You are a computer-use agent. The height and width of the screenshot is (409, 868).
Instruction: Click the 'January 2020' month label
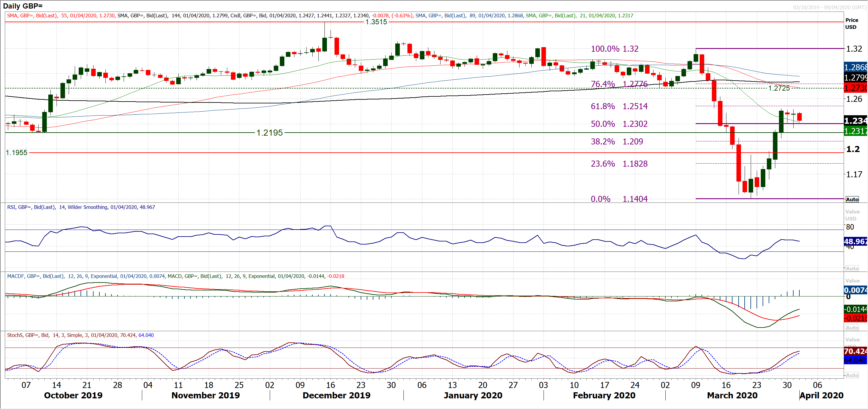(x=473, y=395)
